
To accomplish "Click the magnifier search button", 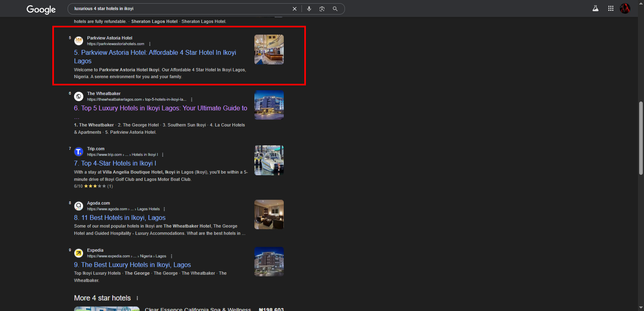I will coord(335,9).
